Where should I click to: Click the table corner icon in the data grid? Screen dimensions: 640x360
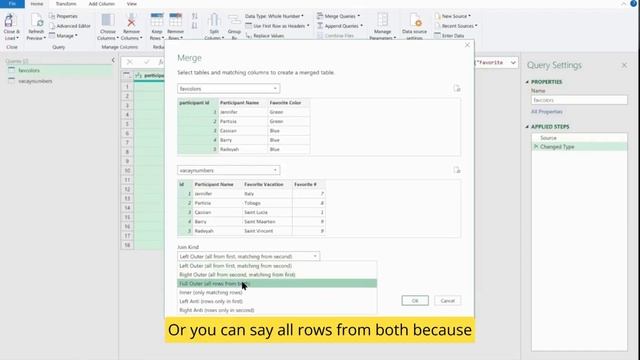(127, 75)
